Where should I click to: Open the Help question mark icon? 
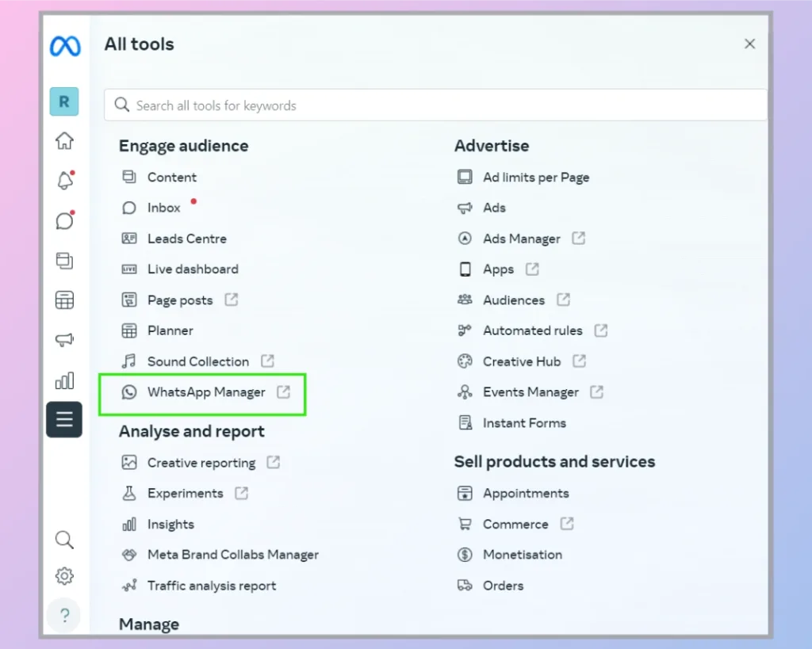click(x=64, y=616)
